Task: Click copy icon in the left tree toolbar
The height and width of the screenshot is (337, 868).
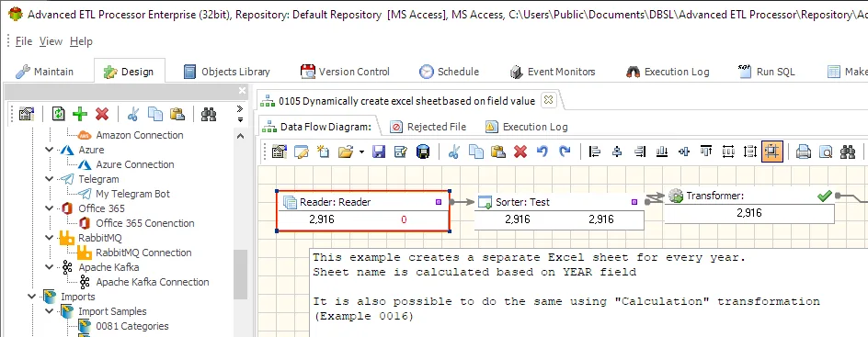Action: coord(155,114)
